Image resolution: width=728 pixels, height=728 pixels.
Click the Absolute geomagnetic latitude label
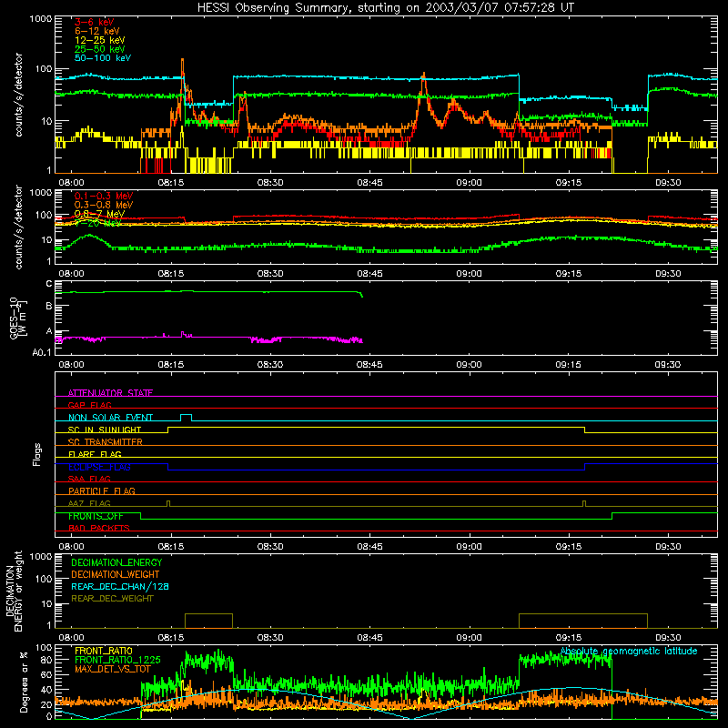pos(629,651)
